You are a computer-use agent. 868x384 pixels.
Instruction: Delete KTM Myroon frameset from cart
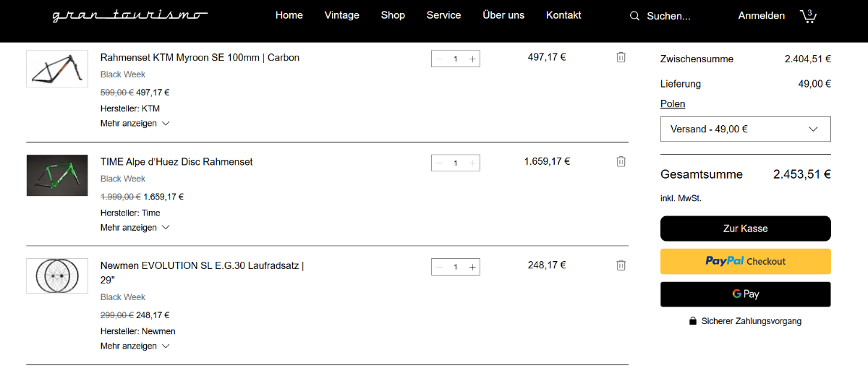pyautogui.click(x=621, y=57)
